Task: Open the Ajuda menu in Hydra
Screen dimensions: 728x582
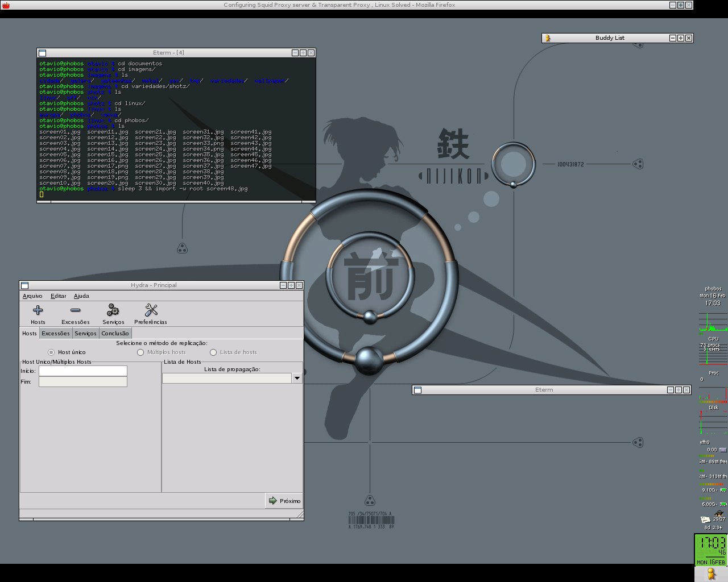Action: (x=81, y=296)
